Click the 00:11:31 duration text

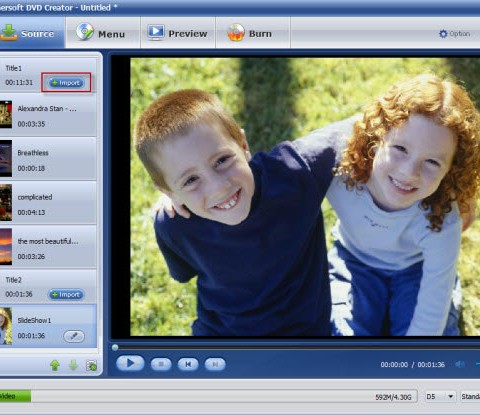(19, 83)
